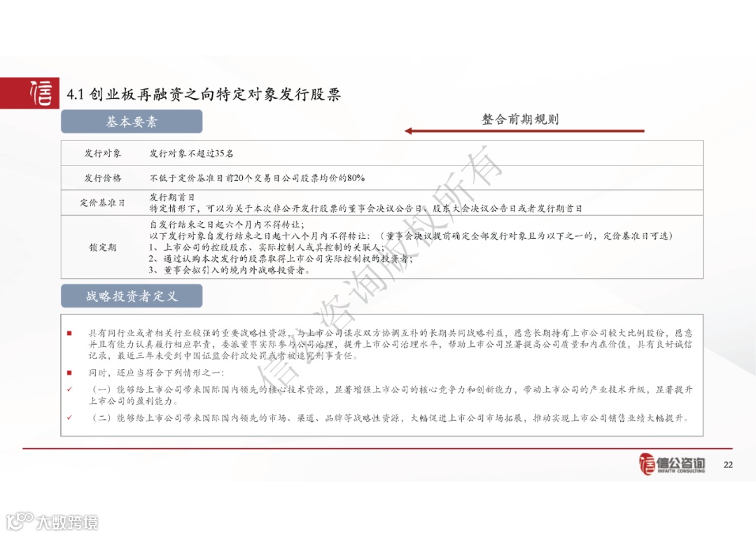Select the line 自发行结束之日起六个月内不得转让
This screenshot has height=536, width=756.
[227, 224]
